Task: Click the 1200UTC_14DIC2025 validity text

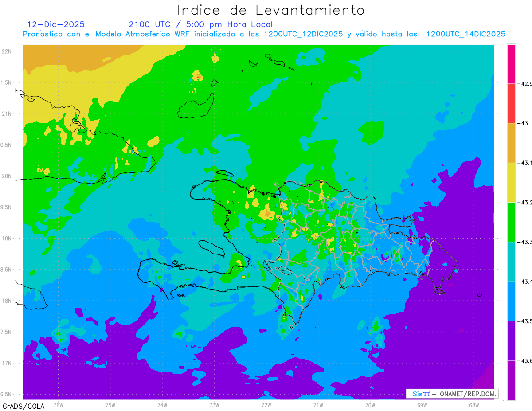Action: (465, 34)
